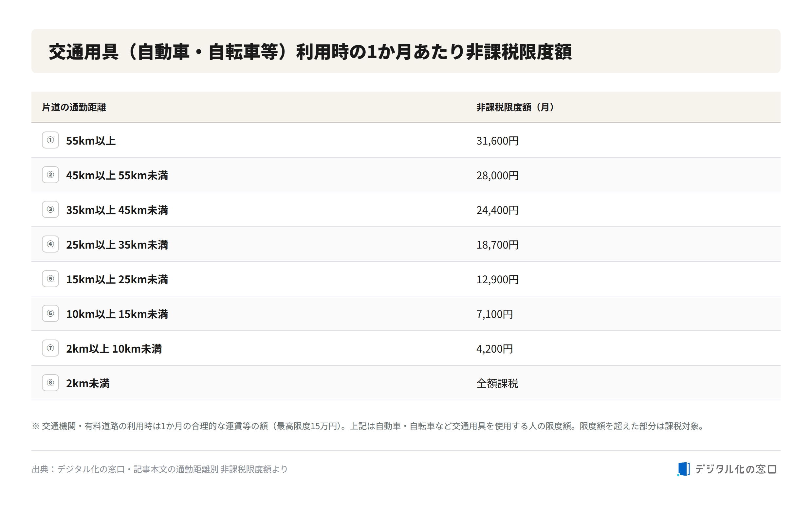Viewport: 812px width, 507px height.
Task: Click the 全額課税 cell
Action: pyautogui.click(x=497, y=384)
